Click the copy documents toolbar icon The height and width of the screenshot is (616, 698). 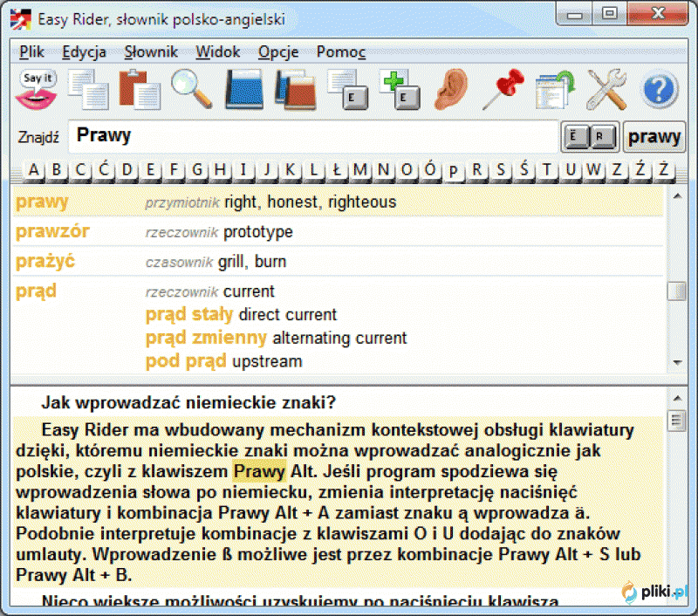[89, 90]
